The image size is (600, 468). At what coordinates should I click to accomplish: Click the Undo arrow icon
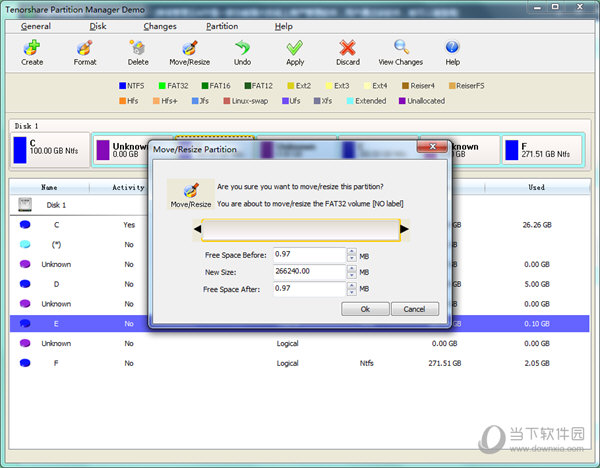(x=242, y=48)
